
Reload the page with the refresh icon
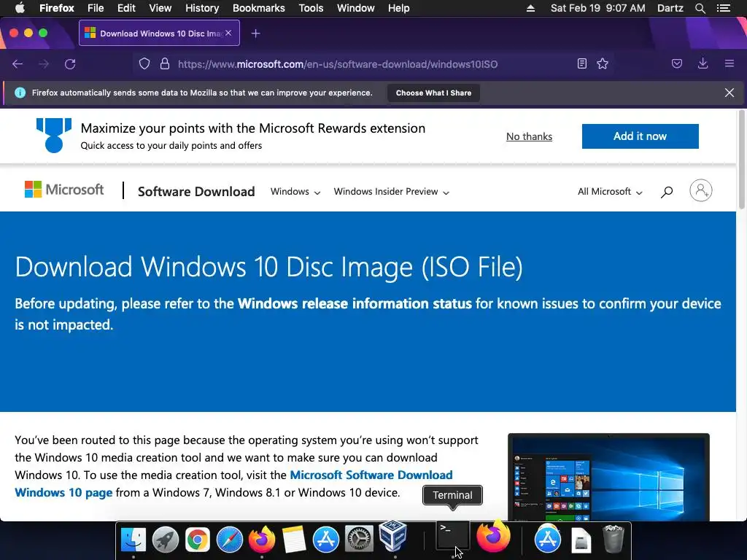tap(70, 64)
